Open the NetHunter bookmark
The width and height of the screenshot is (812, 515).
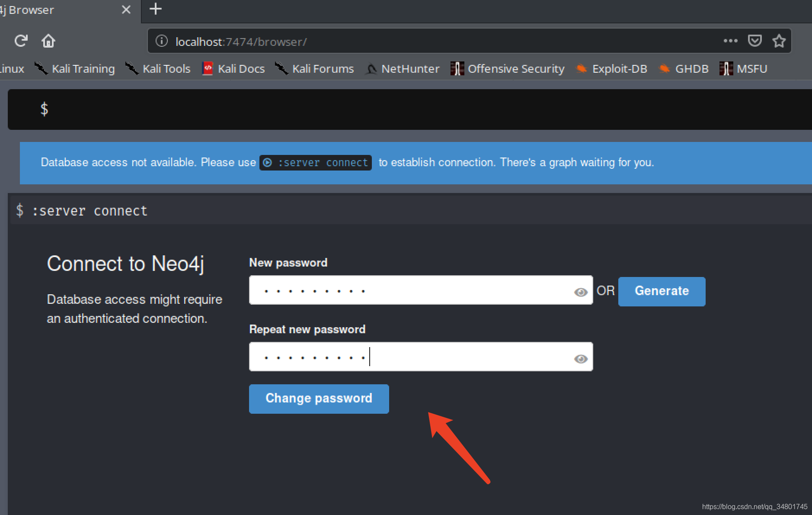coord(402,68)
